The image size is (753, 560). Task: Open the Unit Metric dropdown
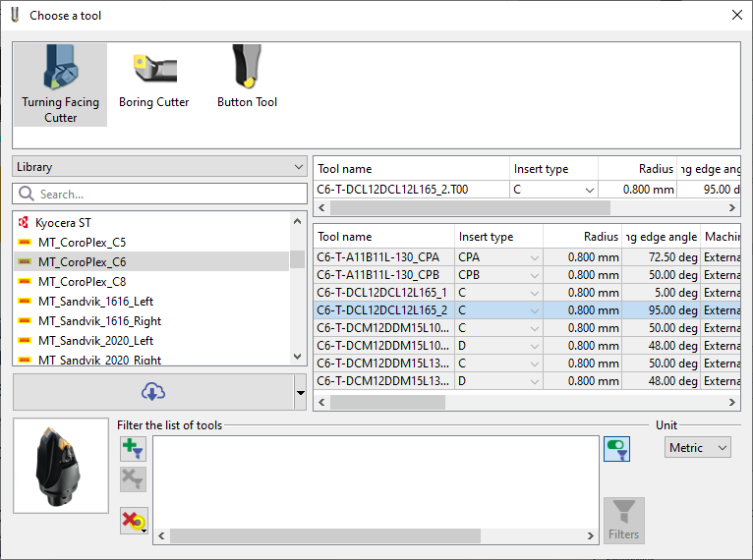click(x=697, y=448)
